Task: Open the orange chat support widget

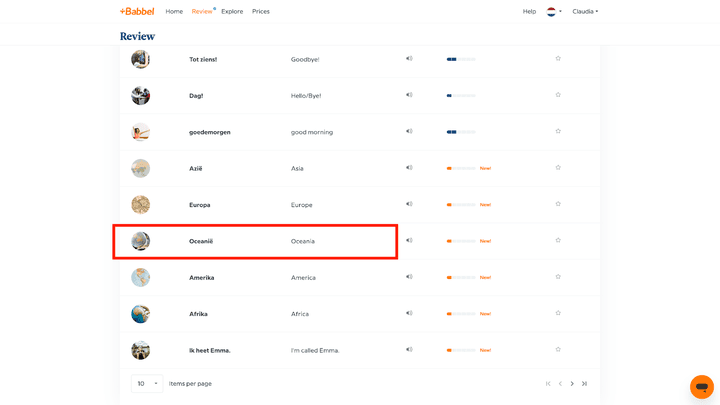Action: pyautogui.click(x=701, y=386)
